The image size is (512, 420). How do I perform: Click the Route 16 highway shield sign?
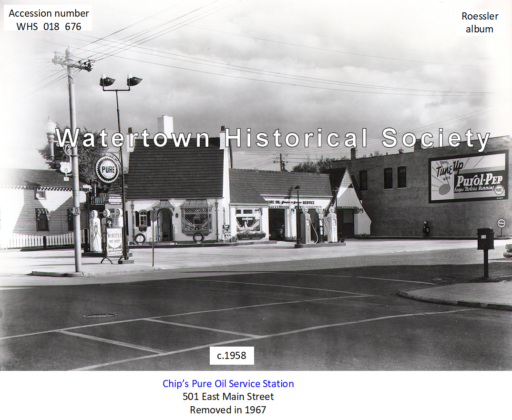coord(66,167)
